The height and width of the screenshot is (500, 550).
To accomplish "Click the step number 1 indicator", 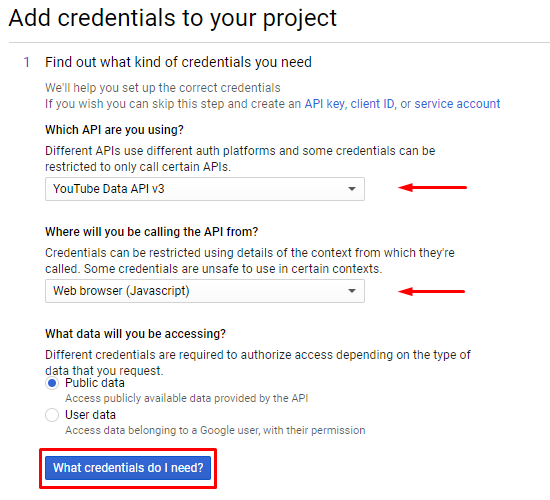I will [x=26, y=62].
